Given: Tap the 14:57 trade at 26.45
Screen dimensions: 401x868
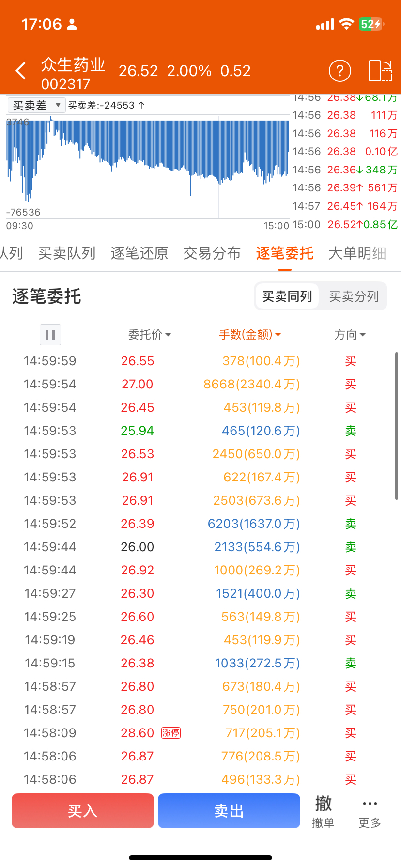Looking at the screenshot, I should [x=345, y=206].
